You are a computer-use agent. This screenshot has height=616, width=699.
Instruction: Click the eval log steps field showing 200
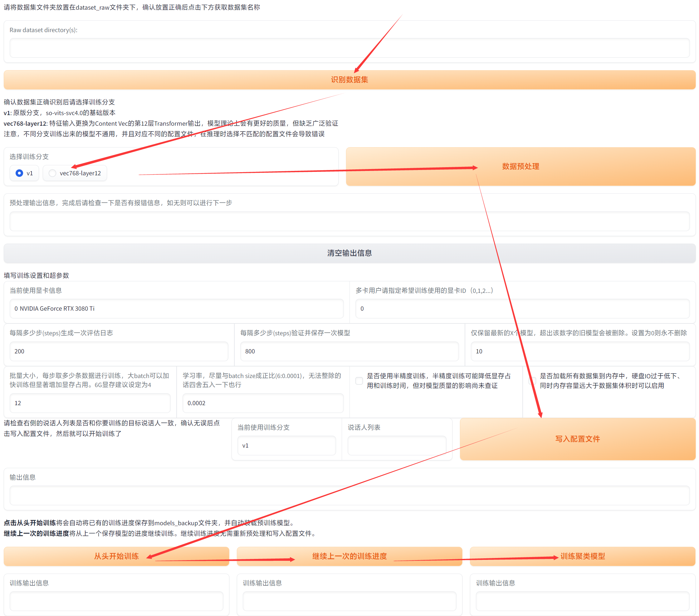click(x=119, y=351)
